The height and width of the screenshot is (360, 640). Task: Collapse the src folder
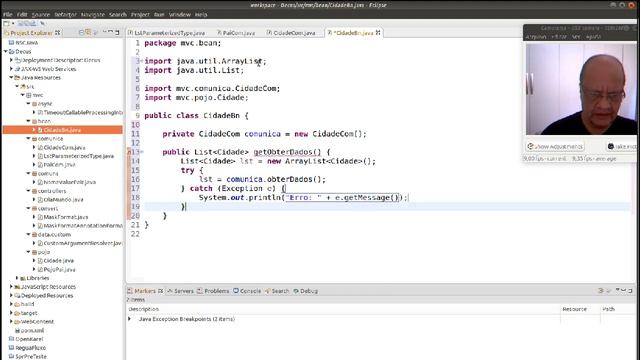pos(17,86)
